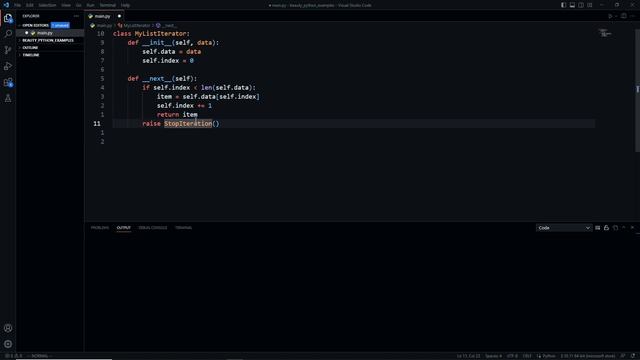This screenshot has height=360, width=640.
Task: Click the UTF-8 encoding indicator
Action: 512,356
